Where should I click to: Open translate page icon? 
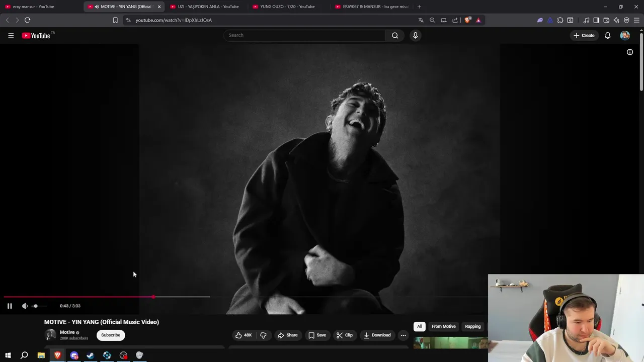click(421, 20)
